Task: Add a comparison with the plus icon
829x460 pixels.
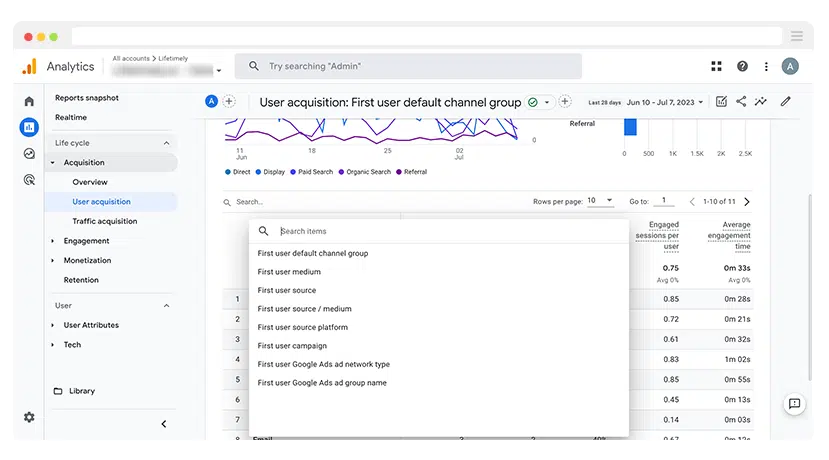Action: (x=229, y=101)
